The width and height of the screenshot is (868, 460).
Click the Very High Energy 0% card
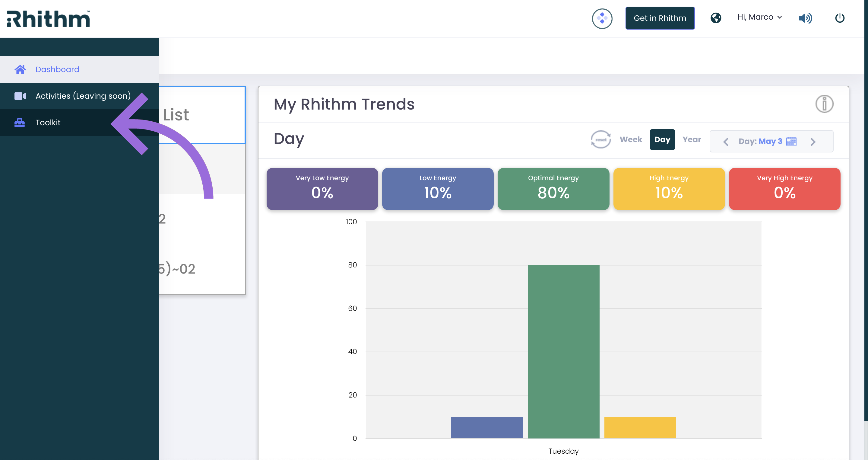(x=784, y=189)
